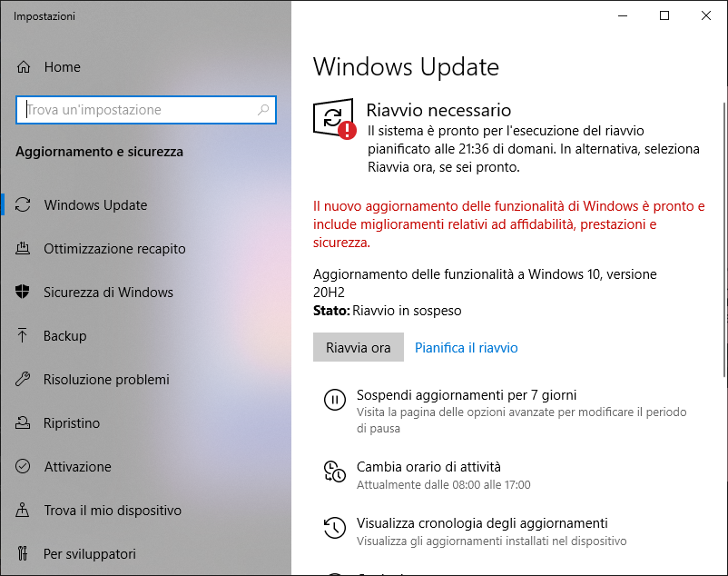Click the pause icon for Sospendi aggiornamenti
728x576 pixels.
335,400
